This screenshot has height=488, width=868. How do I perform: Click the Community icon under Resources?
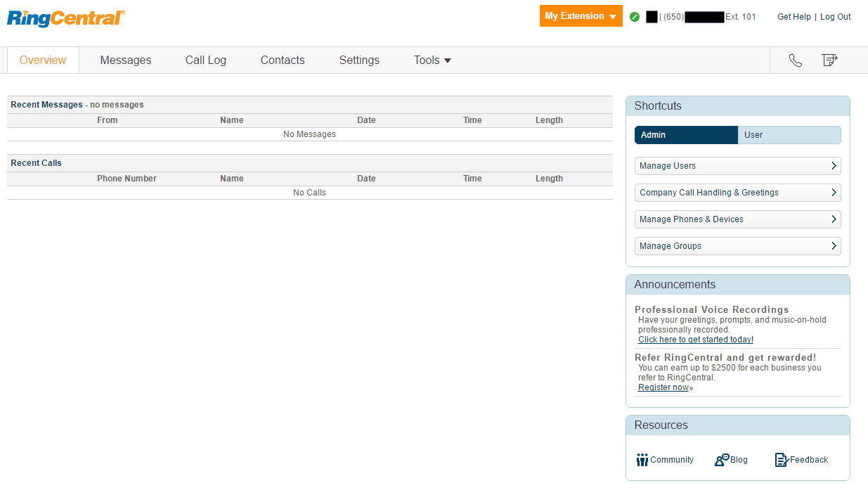click(x=642, y=459)
